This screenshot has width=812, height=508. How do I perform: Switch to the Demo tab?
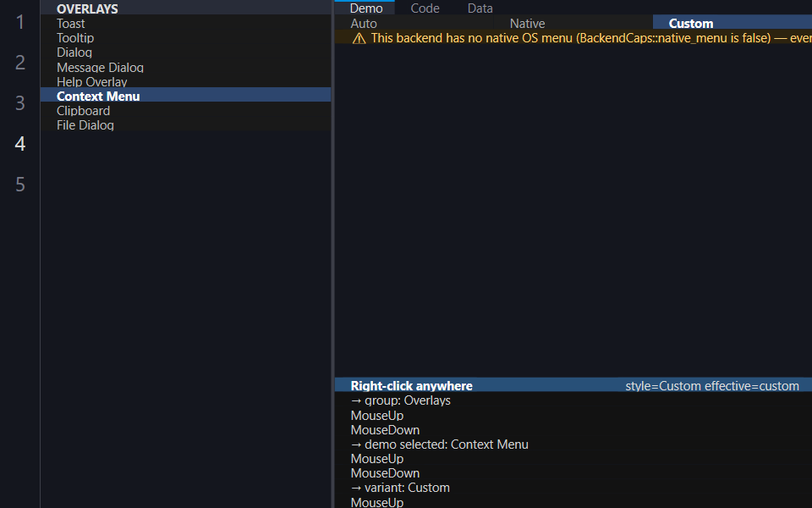(366, 8)
